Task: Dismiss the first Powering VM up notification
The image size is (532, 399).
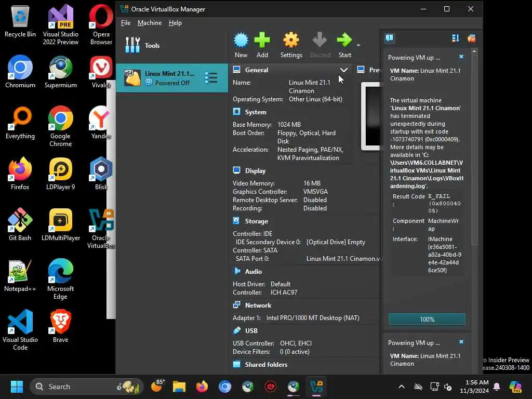Action: tap(461, 57)
